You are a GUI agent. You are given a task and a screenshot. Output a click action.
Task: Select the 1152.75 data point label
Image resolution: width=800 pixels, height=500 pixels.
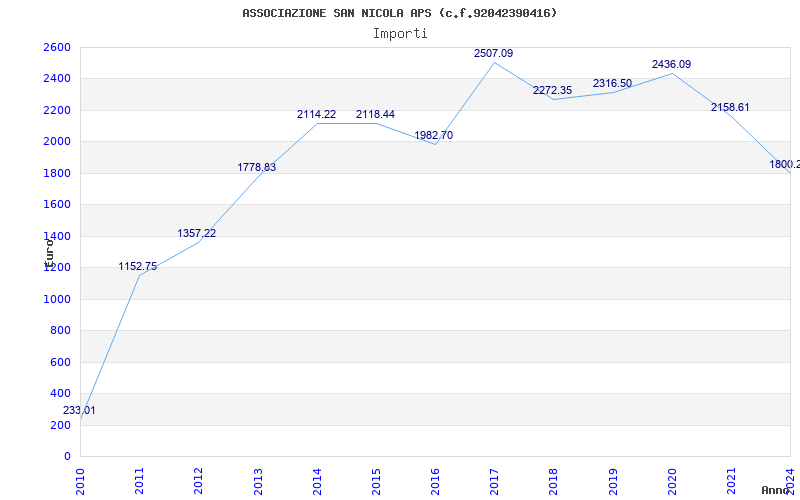click(137, 266)
